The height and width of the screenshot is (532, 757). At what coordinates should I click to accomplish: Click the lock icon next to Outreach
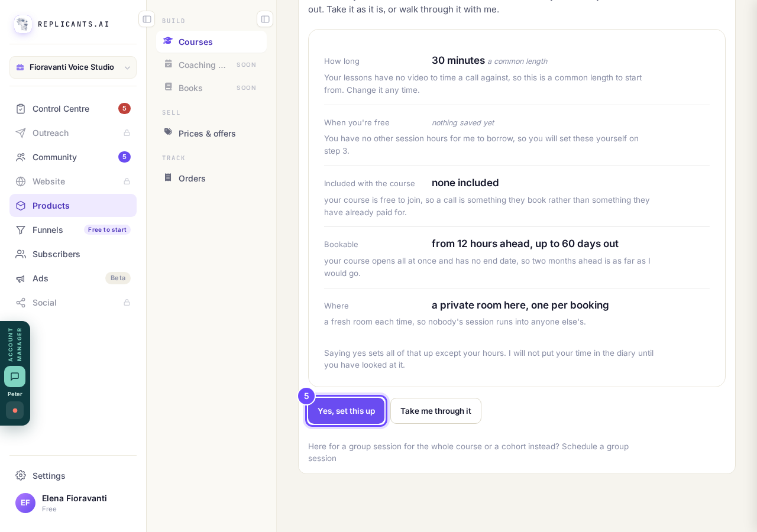coord(127,133)
